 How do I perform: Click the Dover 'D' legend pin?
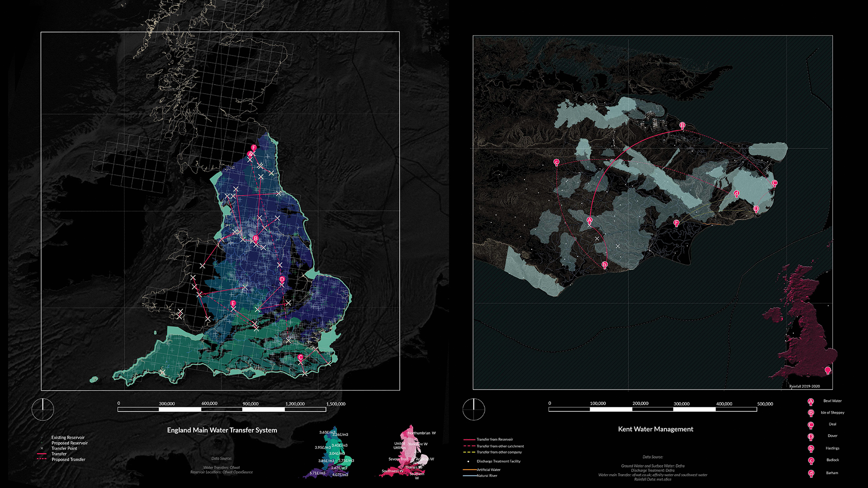coord(811,436)
